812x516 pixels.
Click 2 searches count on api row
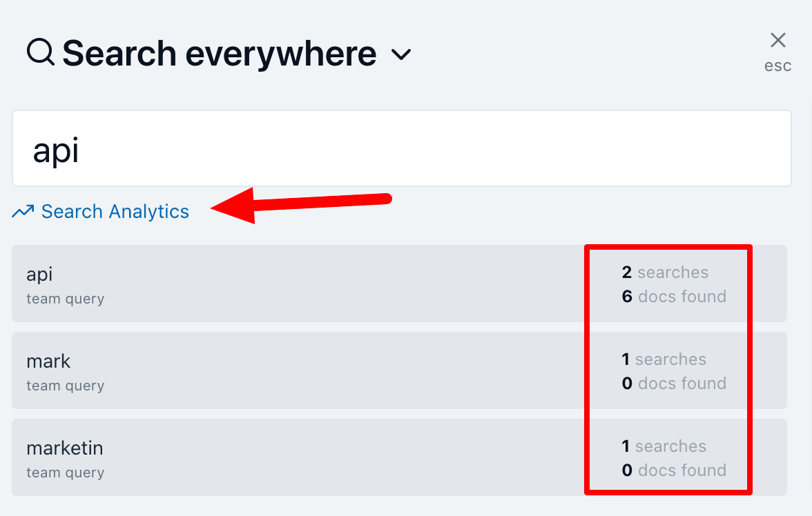[x=664, y=272]
